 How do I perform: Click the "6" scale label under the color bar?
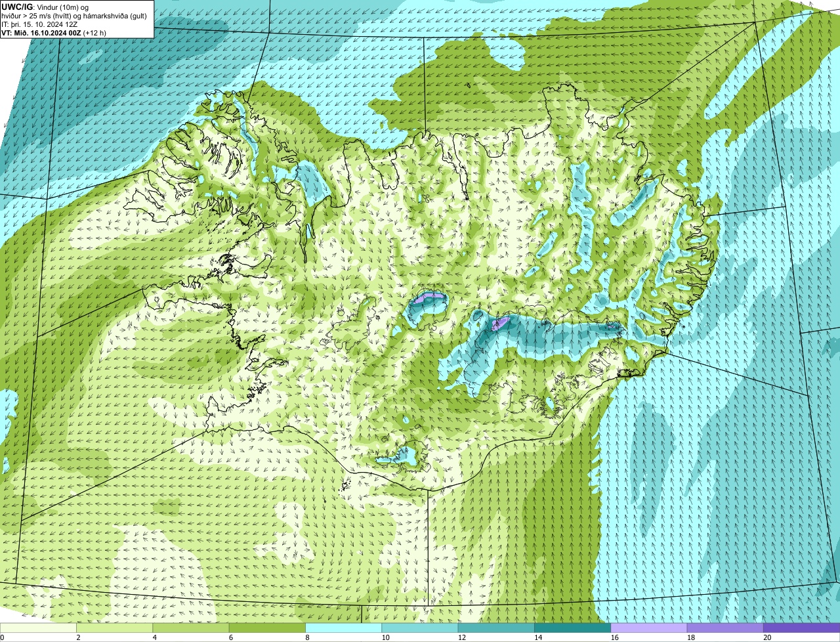click(x=231, y=637)
